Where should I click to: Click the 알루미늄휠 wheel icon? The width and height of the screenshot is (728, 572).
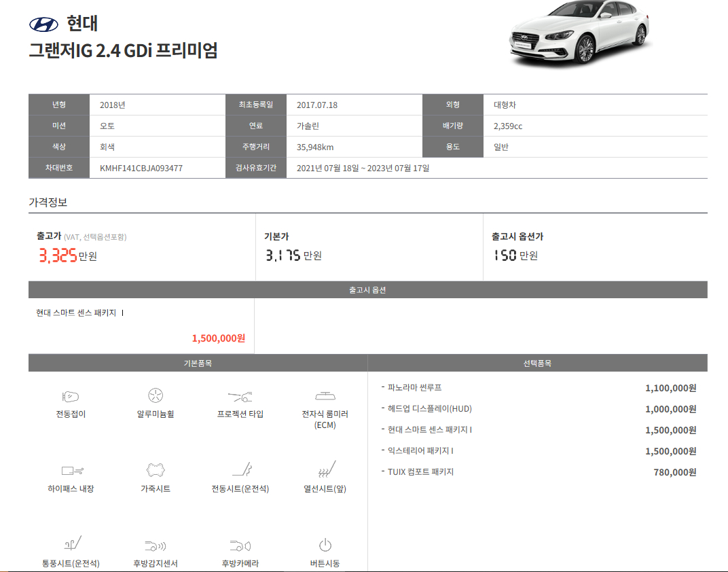(x=156, y=395)
